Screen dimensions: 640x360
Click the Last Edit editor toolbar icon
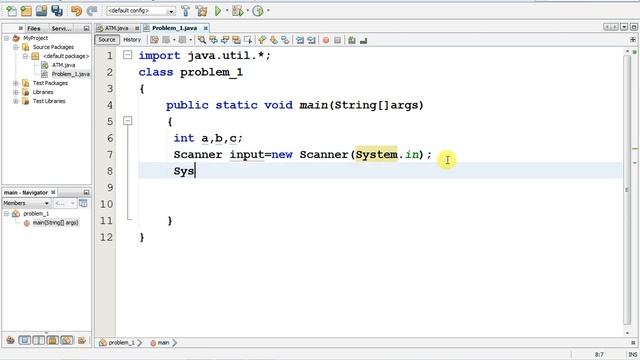click(154, 40)
